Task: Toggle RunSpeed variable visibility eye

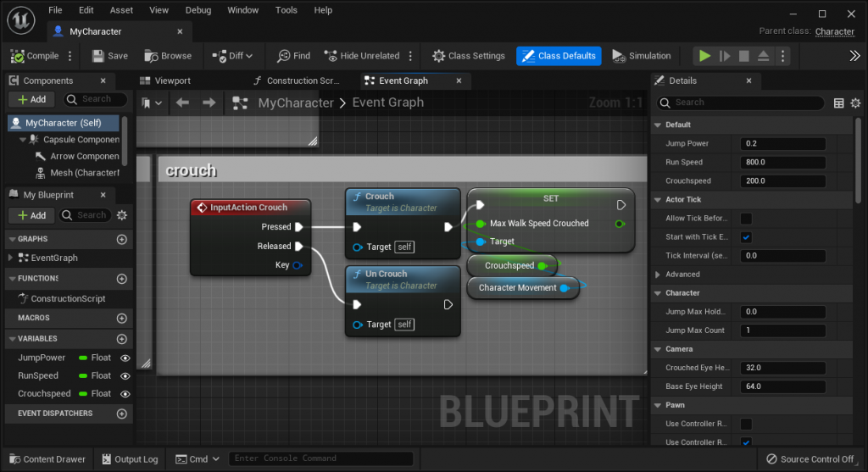Action: point(125,375)
